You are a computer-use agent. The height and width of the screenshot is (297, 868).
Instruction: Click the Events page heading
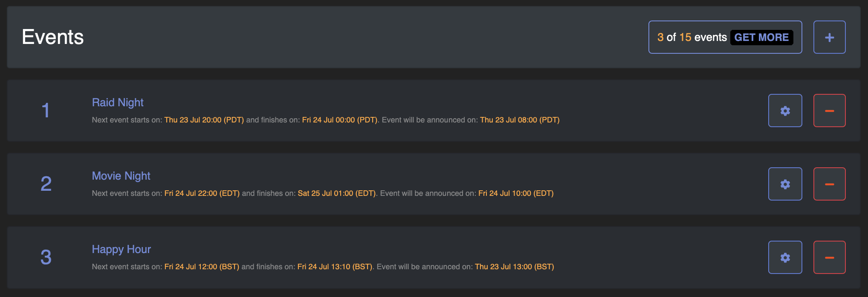(x=53, y=37)
